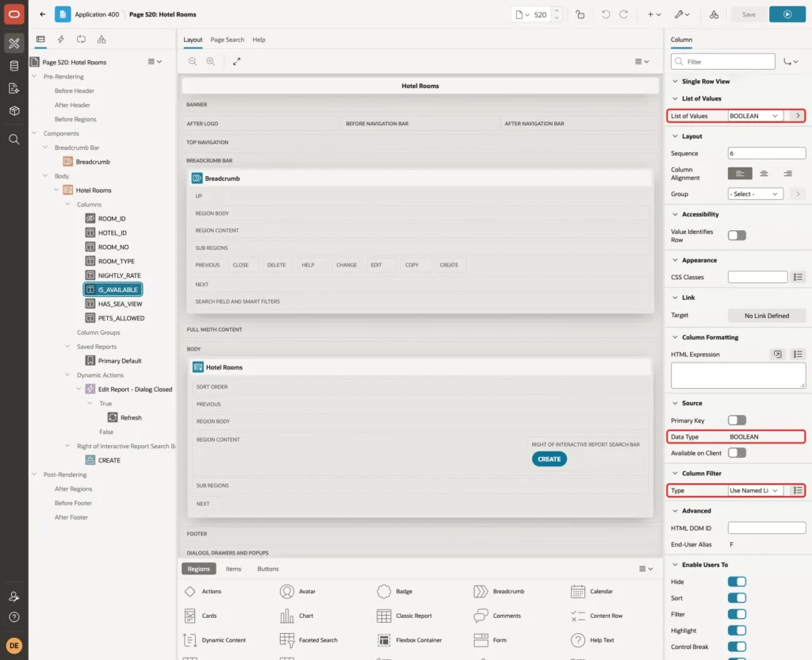The image size is (812, 660).
Task: Click the property Filter search field
Action: (723, 62)
